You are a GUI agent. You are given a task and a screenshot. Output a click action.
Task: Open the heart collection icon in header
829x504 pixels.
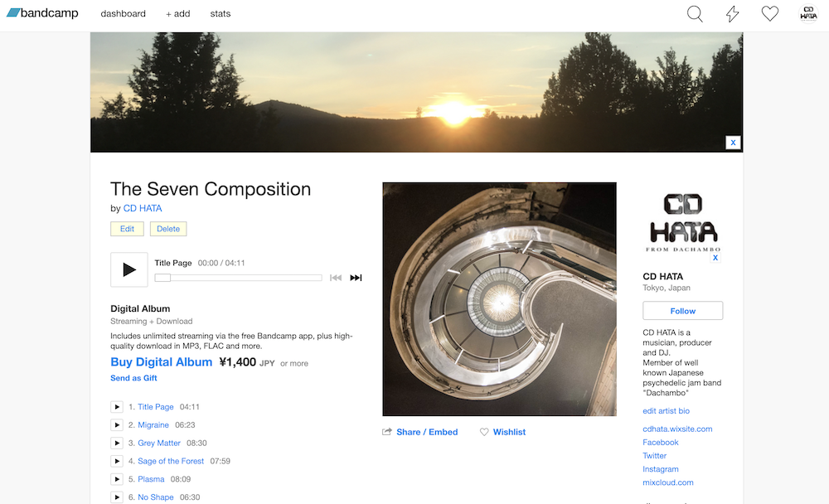[770, 13]
